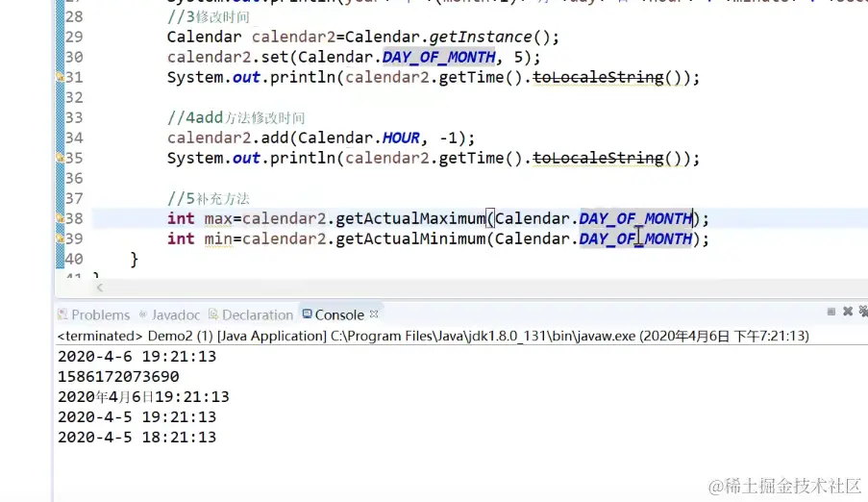
Task: Click DAY_OF_MONTH constant on line 30
Action: [438, 57]
